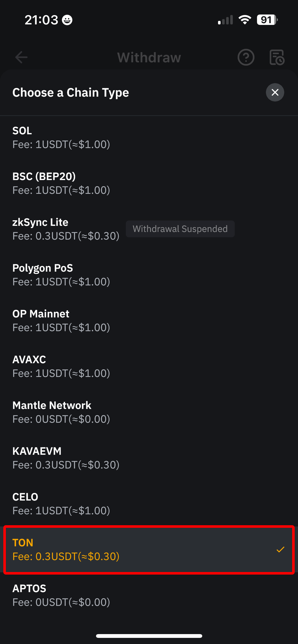
Task: Open the withdrawal history icon
Action: pos(277,57)
